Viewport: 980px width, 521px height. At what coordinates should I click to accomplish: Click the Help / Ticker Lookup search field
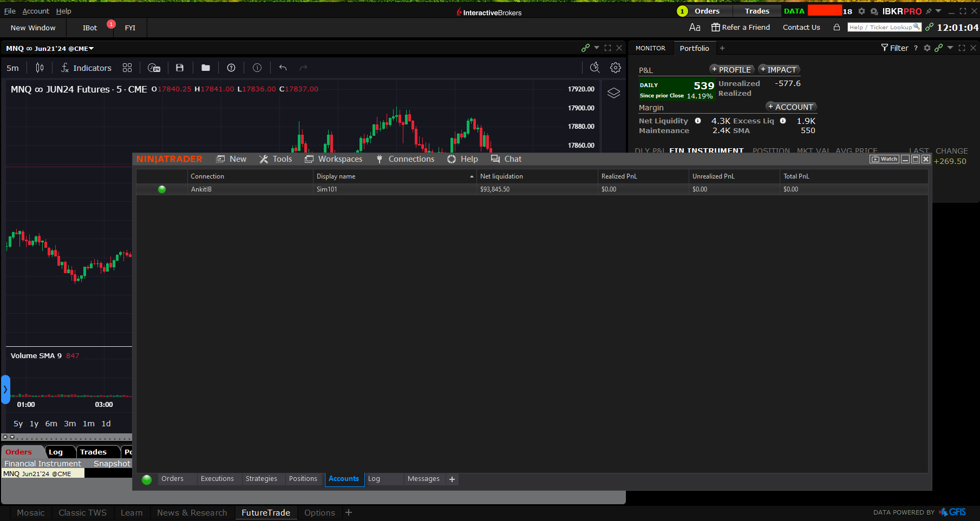coord(884,27)
